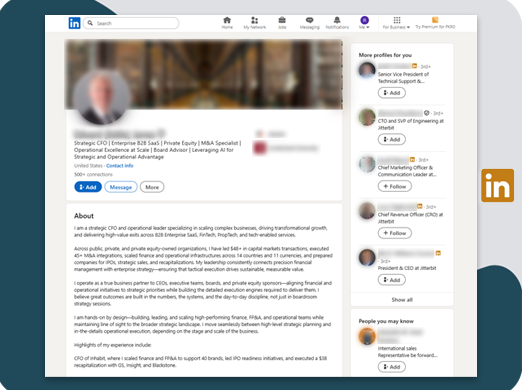The height and width of the screenshot is (390, 522).
Task: Open the Home tab in navigation
Action: [227, 23]
